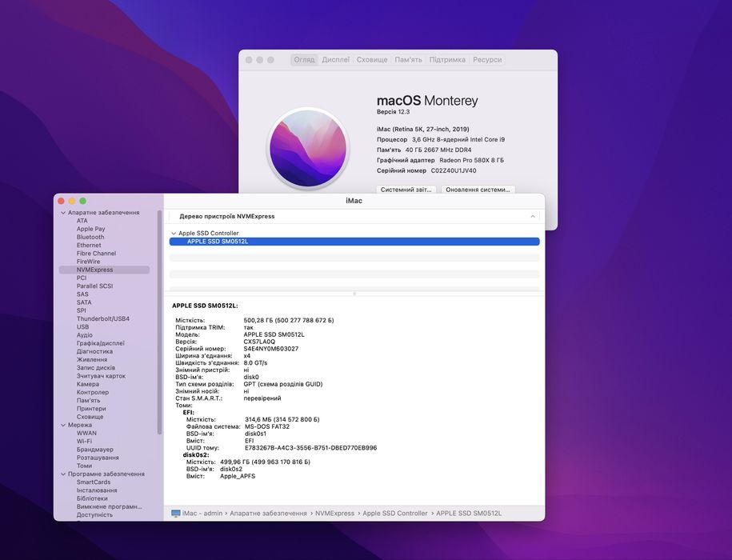Select Графіка/дисплеї in the sidebar
Viewport: 732px width, 560px height.
point(100,343)
